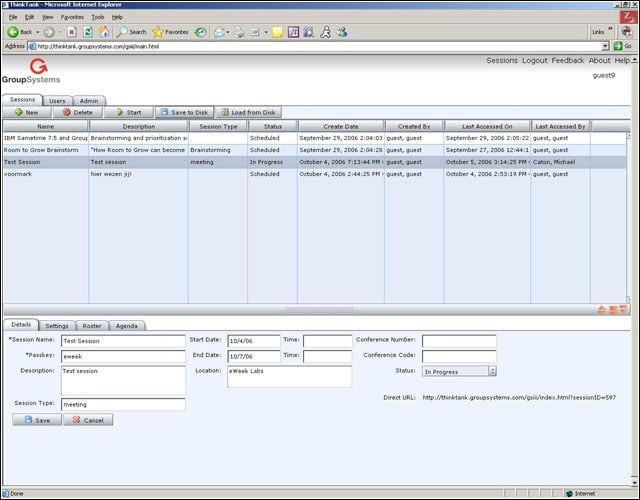Stop page loading with red X icon
Viewport: 640px width, 500px height.
72,32
